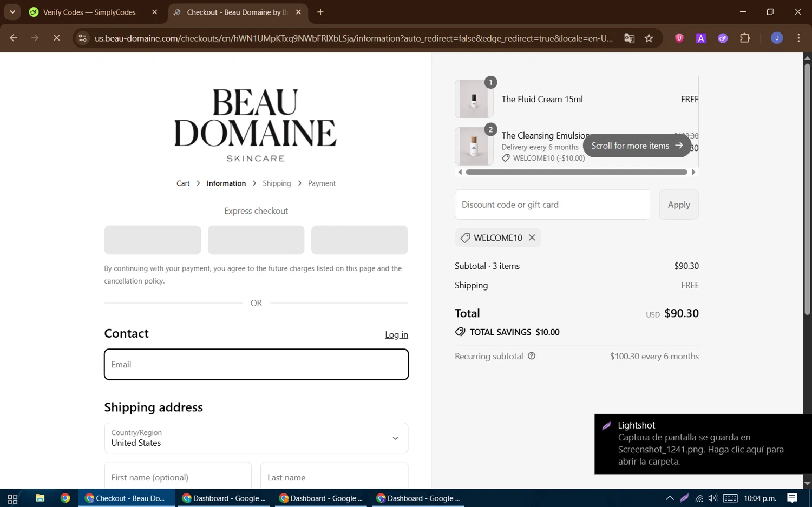Click the Apply discount button
This screenshot has width=812, height=507.
pyautogui.click(x=679, y=205)
